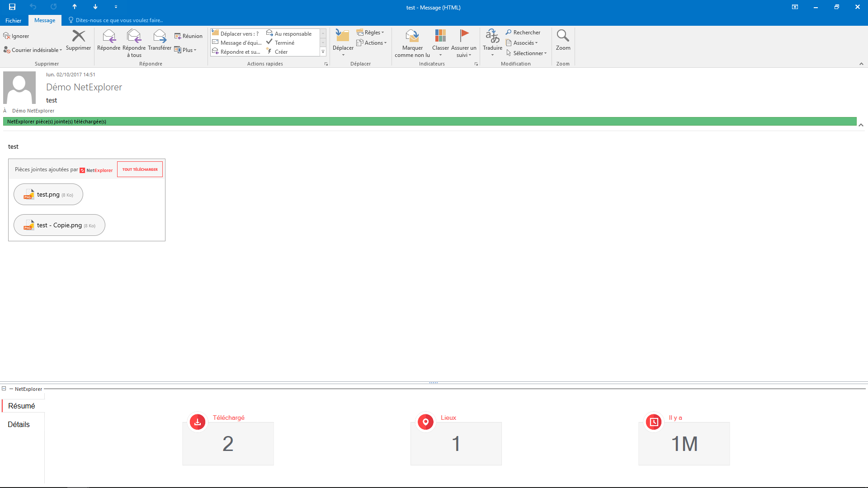Open the Actions dropdown in Déplacer group
The image size is (868, 488).
click(x=372, y=43)
